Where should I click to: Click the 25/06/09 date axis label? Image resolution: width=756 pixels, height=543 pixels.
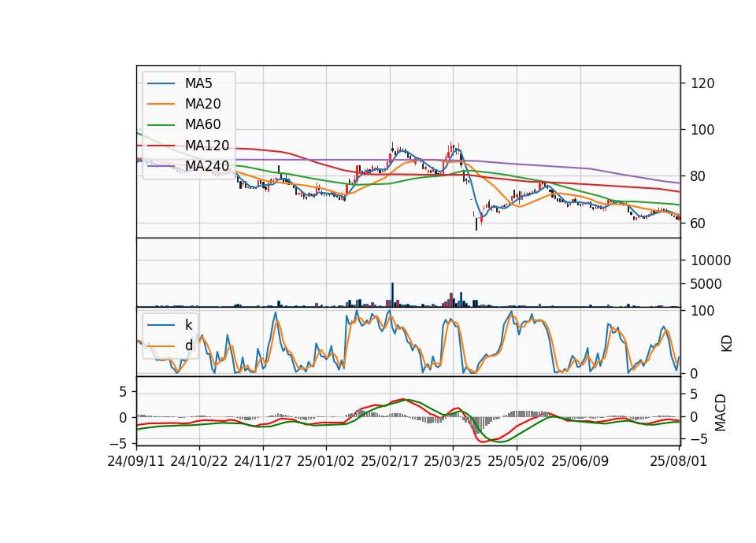[580, 461]
